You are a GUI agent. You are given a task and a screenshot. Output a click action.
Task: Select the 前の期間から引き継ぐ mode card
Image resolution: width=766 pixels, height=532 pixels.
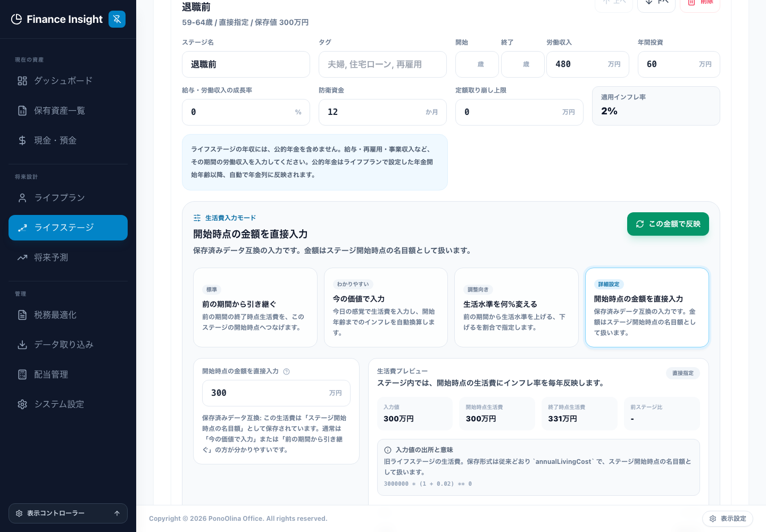255,307
